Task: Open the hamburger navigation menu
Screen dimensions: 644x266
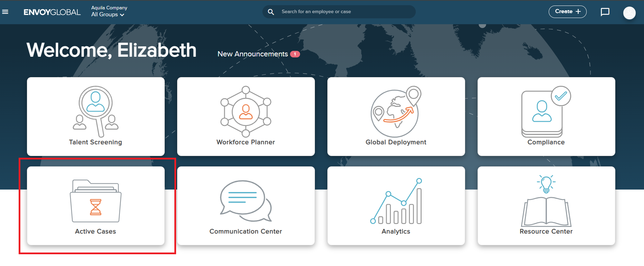Action: tap(5, 12)
